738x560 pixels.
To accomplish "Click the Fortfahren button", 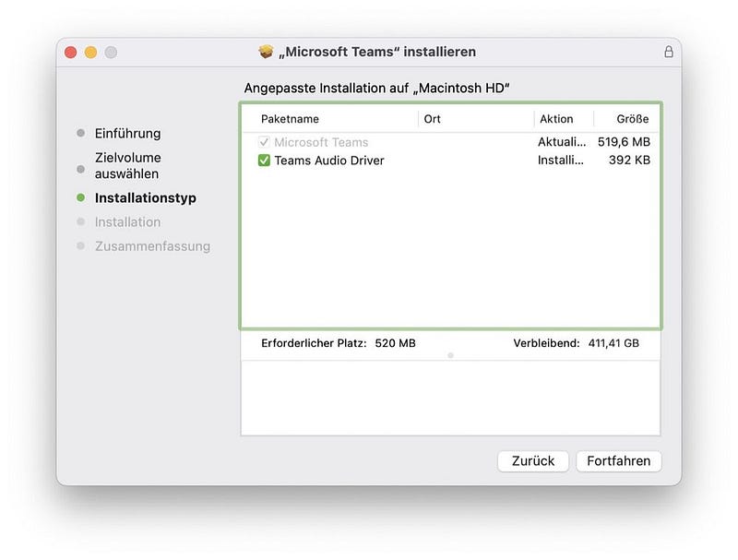I will (618, 460).
